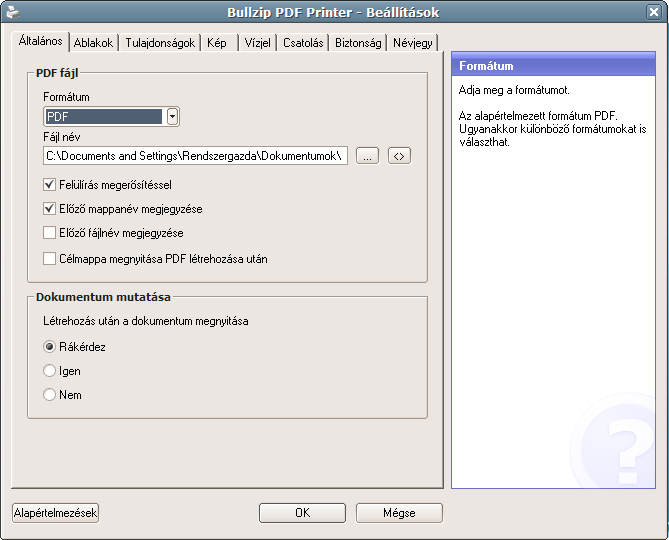Click the Mégse cancel button

point(399,513)
